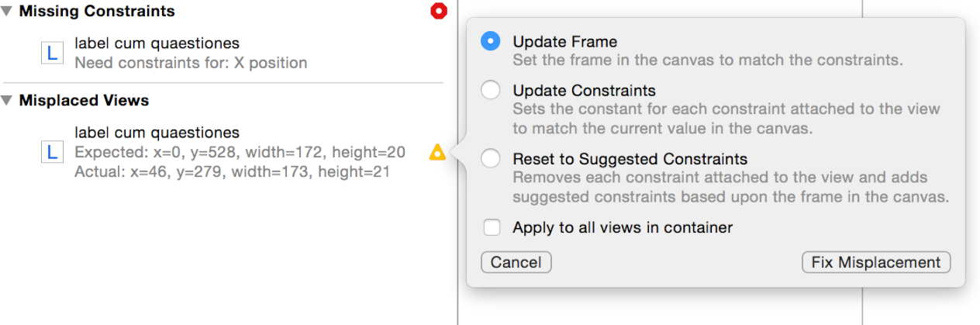Screen dimensions: 980x325
Task: Collapse the Misplaced Views section
Action: [8, 101]
